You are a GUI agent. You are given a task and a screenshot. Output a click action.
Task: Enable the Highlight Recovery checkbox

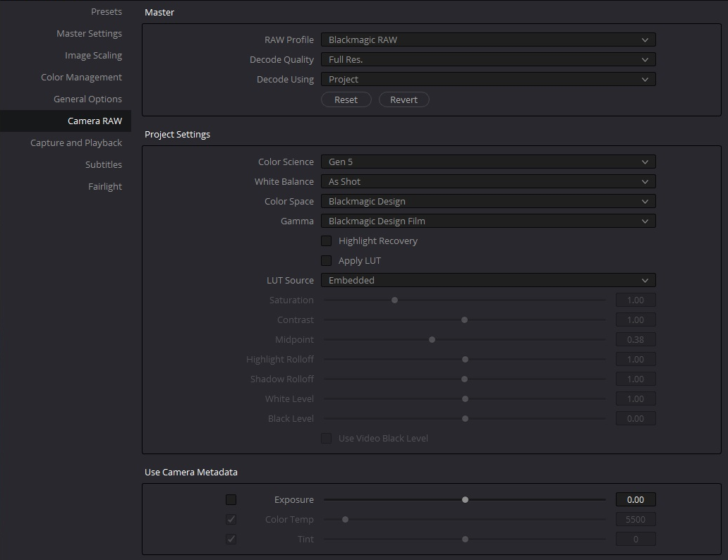coord(327,241)
